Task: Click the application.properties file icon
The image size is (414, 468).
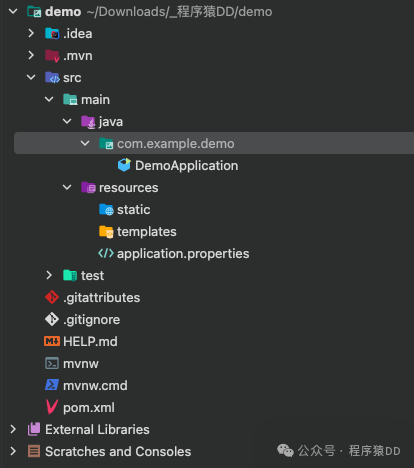Action: (106, 253)
